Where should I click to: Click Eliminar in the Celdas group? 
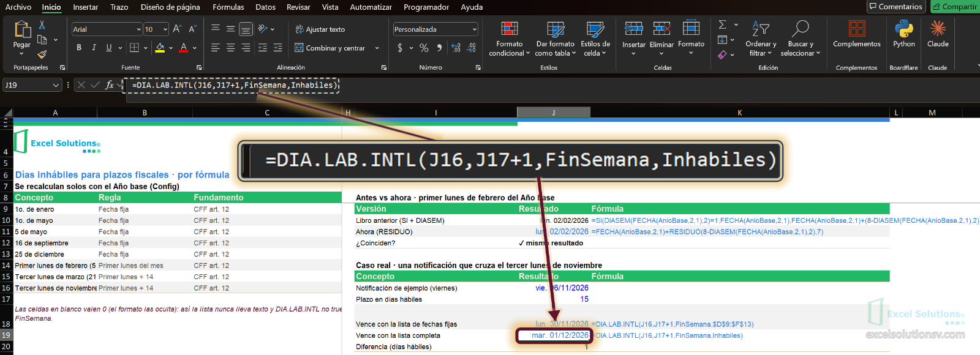(661, 38)
